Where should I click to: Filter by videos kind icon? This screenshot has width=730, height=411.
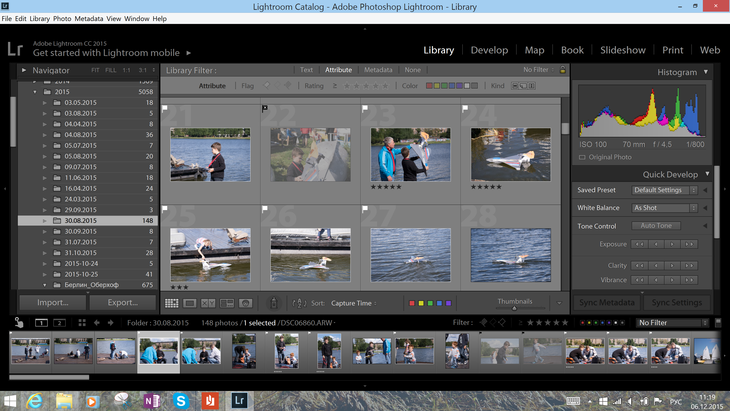point(532,86)
